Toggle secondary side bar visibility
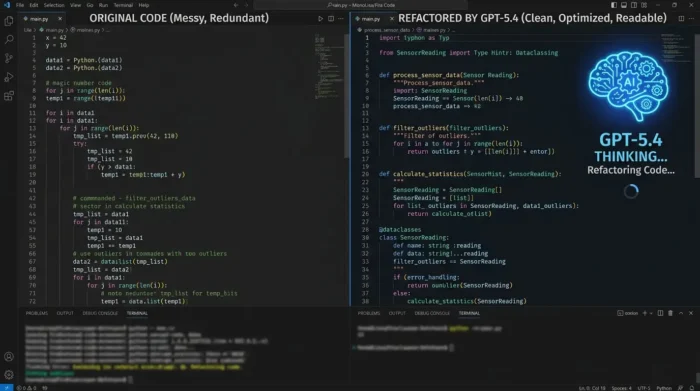700x391 pixels. [634, 5]
